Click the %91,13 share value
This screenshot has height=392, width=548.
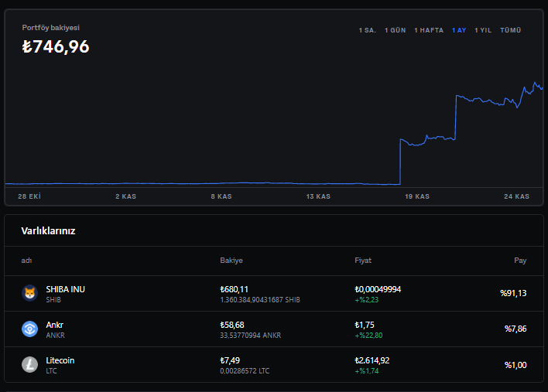513,293
